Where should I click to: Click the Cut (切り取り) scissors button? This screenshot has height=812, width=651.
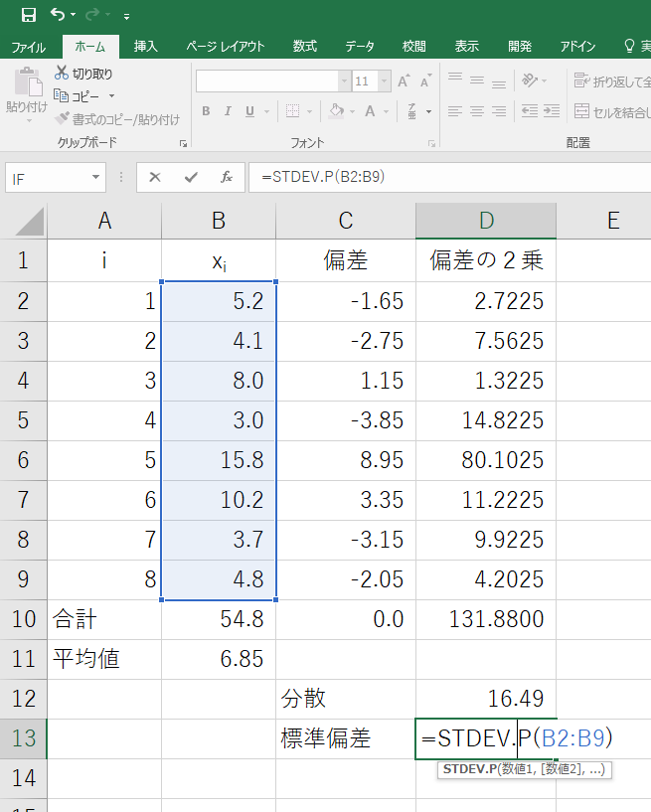point(83,73)
